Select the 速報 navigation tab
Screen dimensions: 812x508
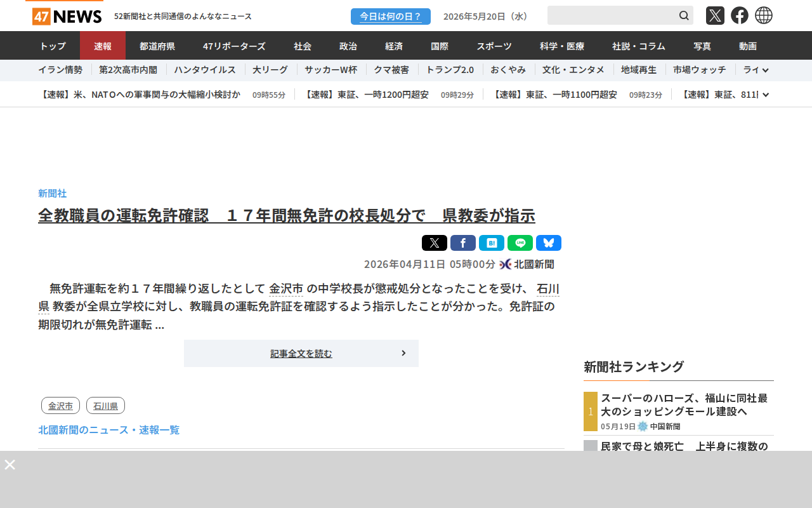click(103, 46)
